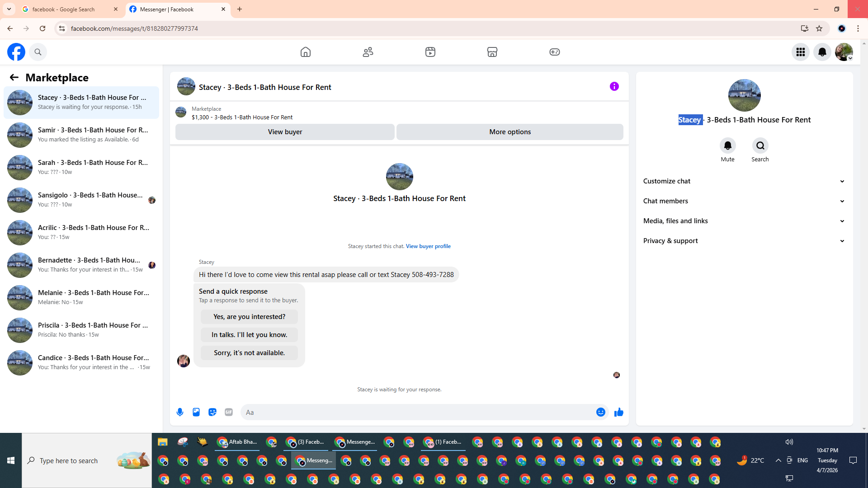This screenshot has height=488, width=868.
Task: Choose a GIF icon
Action: click(229, 412)
